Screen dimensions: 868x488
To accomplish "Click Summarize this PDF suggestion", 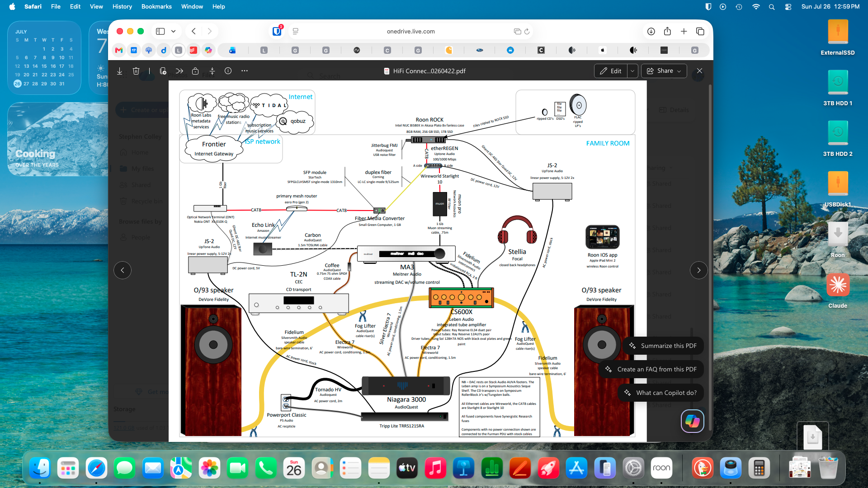I will 663,346.
